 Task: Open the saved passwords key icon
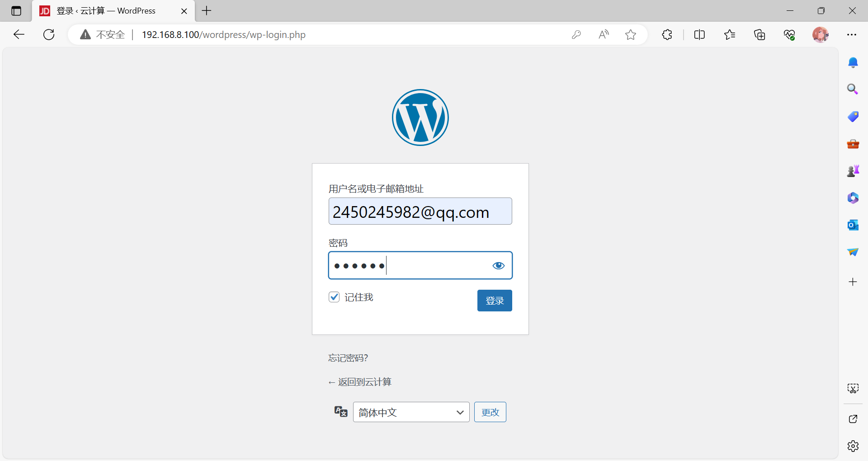[x=576, y=34]
